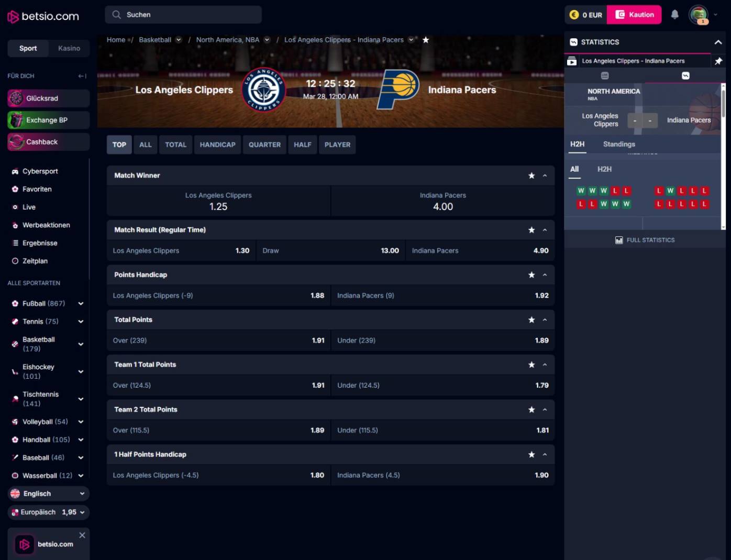731x560 pixels.
Task: Click the notification bell icon
Action: [x=674, y=15]
